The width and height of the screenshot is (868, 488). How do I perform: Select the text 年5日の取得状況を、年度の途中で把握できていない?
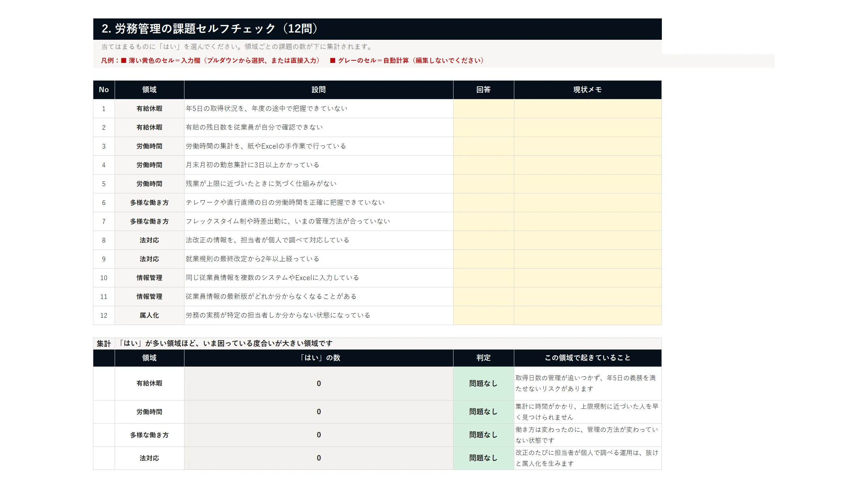click(267, 108)
